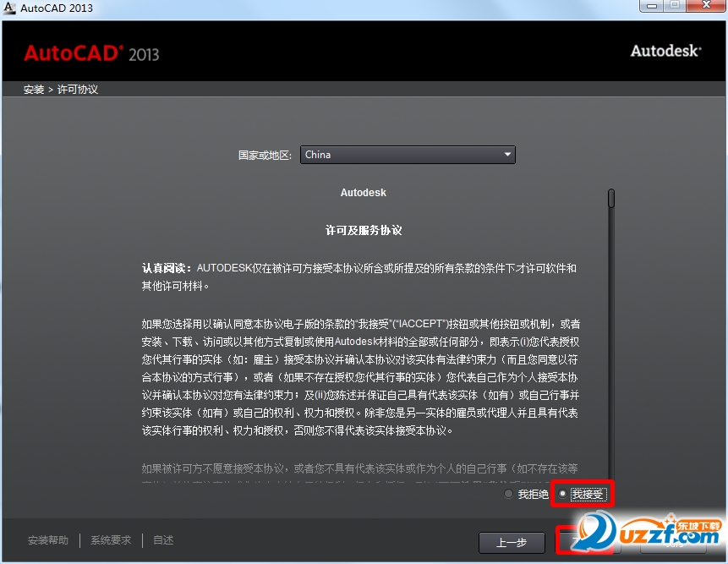Click the 许可及服务协议 heading
The width and height of the screenshot is (728, 564).
pos(364,230)
